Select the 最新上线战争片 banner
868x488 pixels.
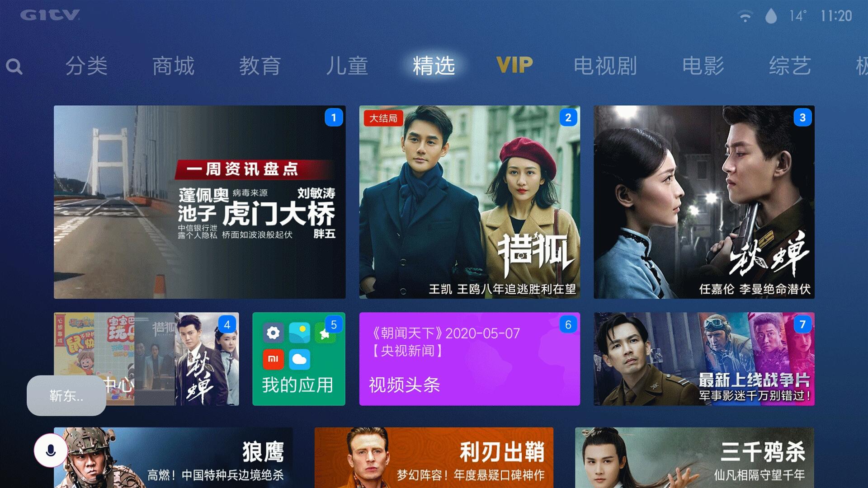tap(704, 359)
